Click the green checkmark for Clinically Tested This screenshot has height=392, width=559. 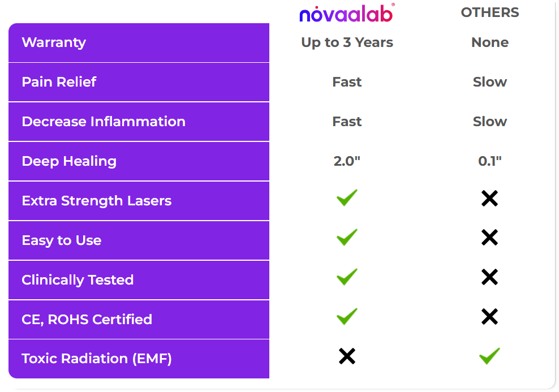pyautogui.click(x=347, y=277)
